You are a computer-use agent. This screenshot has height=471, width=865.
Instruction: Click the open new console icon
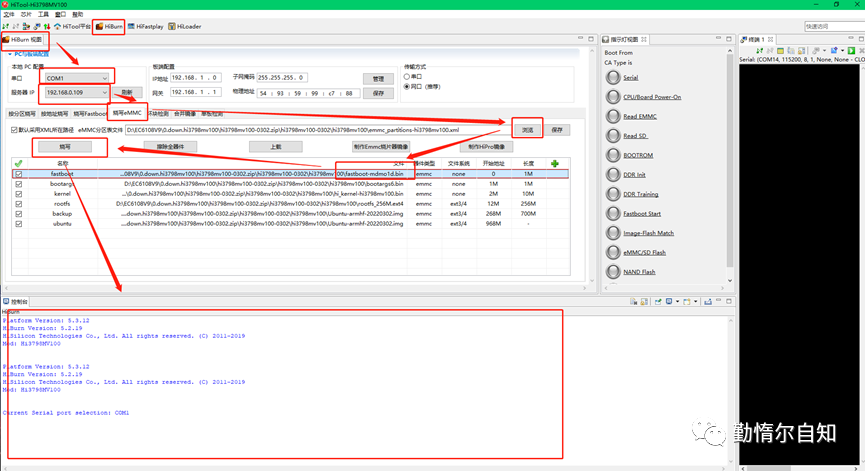point(687,302)
